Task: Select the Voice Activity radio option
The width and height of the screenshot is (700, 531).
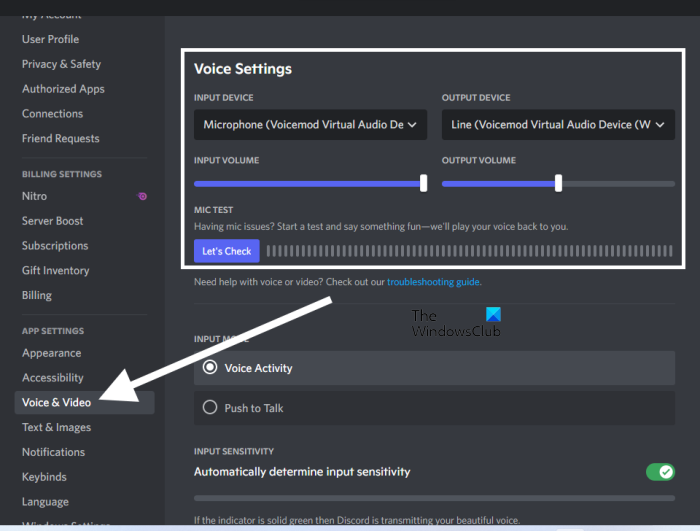Action: 210,368
